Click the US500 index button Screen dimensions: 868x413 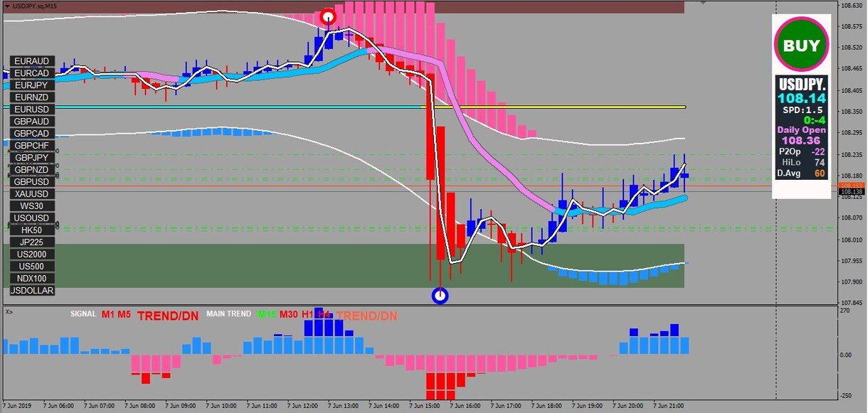[32, 267]
